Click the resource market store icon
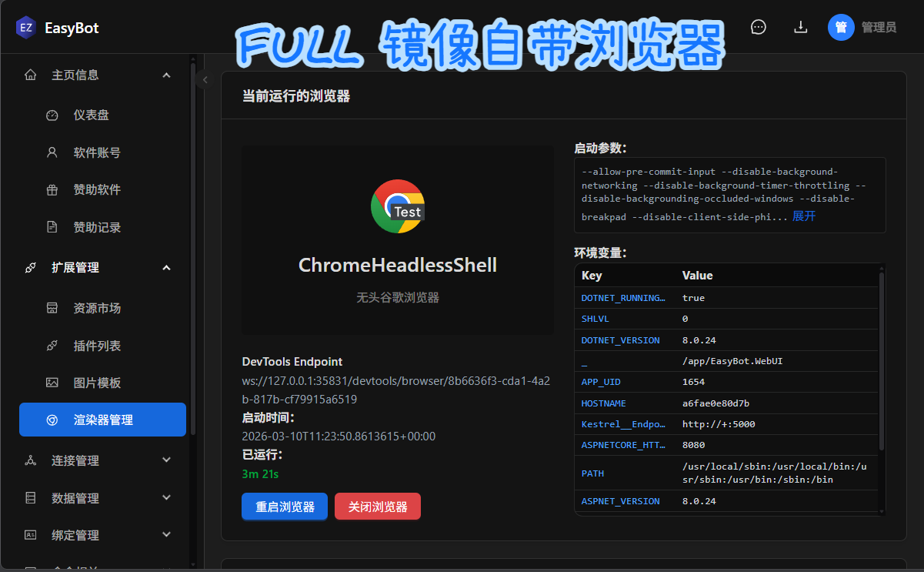The height and width of the screenshot is (572, 924). pos(52,308)
